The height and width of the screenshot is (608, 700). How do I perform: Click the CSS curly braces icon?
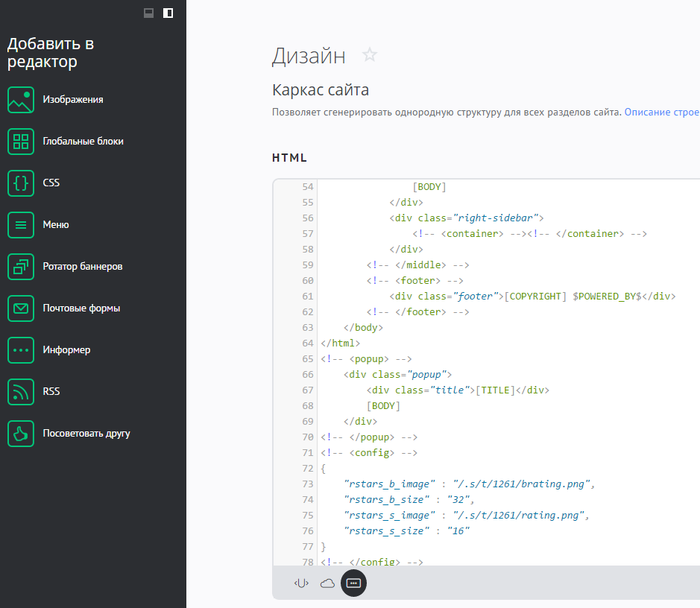21,183
